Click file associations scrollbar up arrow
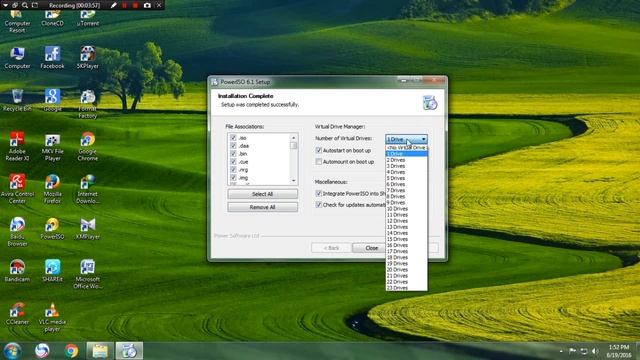 (293, 138)
